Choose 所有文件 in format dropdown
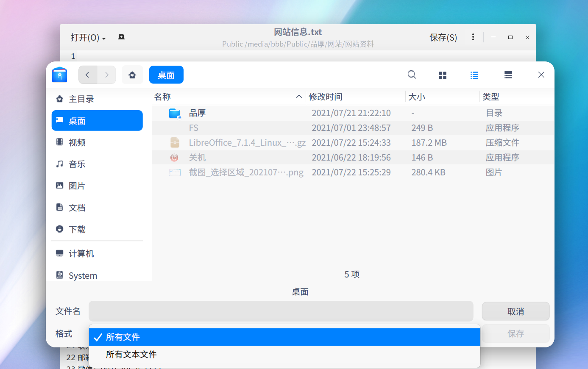 coord(284,337)
